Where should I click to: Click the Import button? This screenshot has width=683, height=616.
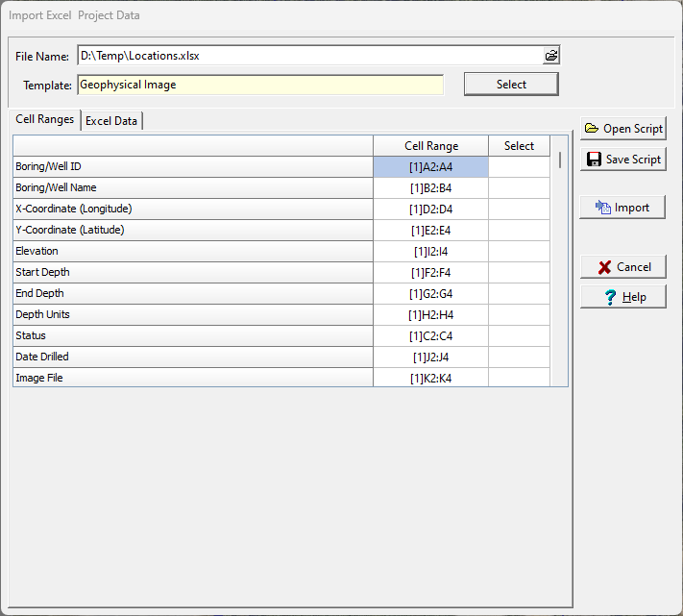coord(622,208)
